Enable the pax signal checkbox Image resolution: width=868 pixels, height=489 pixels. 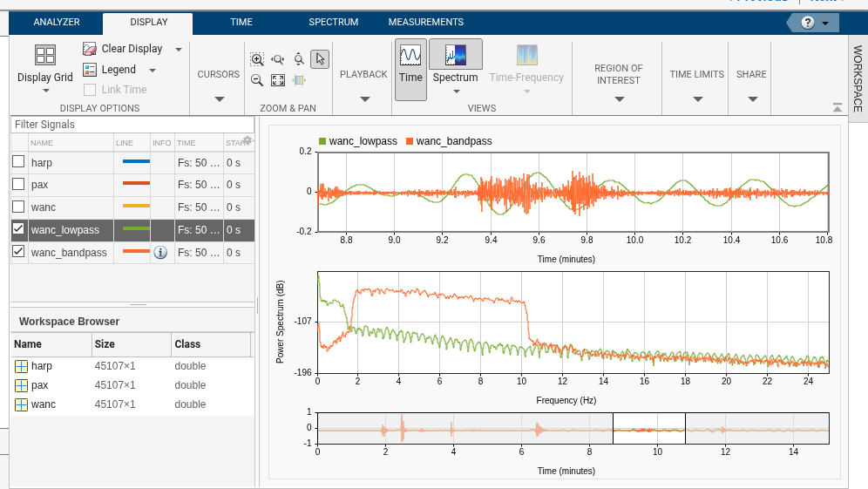tap(18, 185)
